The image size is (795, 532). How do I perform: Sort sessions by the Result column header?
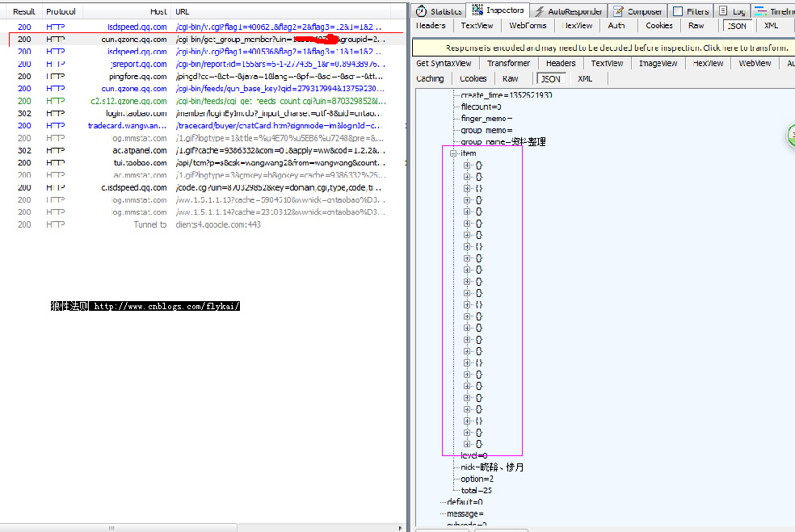(23, 11)
